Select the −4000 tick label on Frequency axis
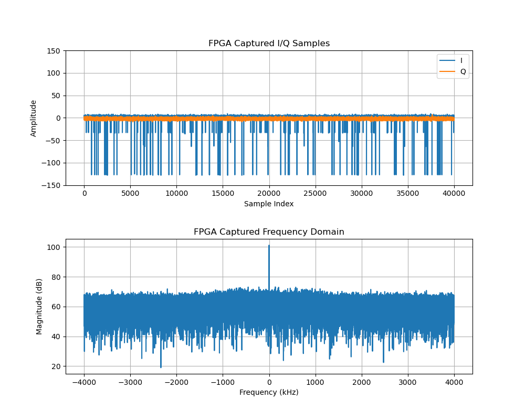 (83, 382)
